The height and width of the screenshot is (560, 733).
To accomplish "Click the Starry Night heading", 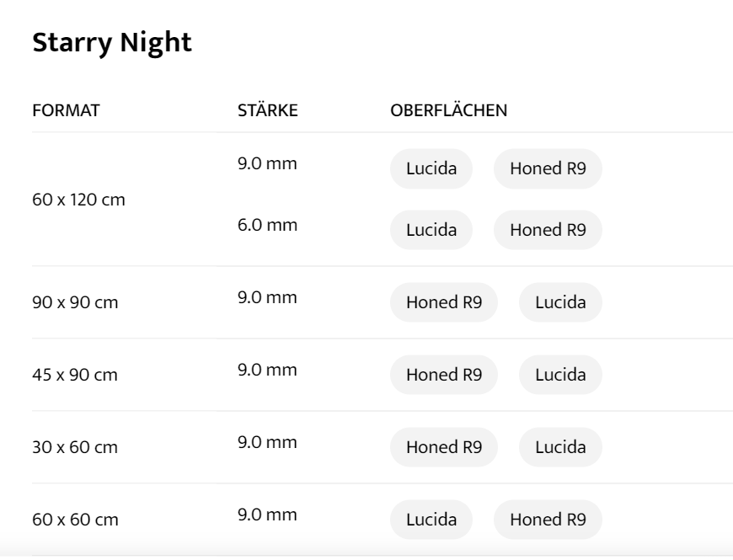I will (x=112, y=43).
